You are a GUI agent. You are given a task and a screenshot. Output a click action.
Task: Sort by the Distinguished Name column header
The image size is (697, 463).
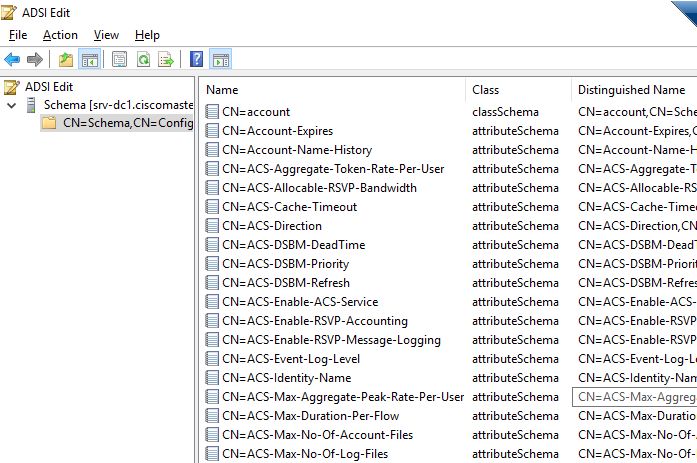click(634, 90)
